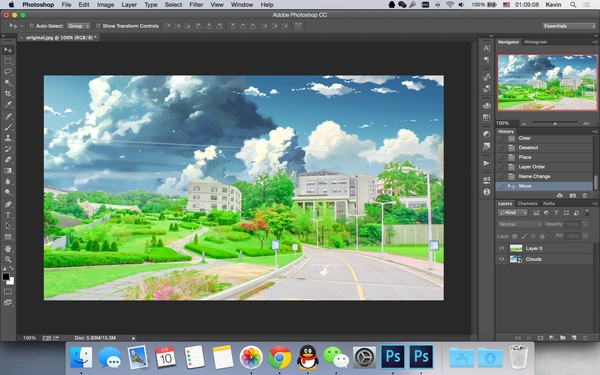Viewport: 600px width, 375px height.
Task: Hide Layer 0 using its eye icon
Action: (x=501, y=248)
